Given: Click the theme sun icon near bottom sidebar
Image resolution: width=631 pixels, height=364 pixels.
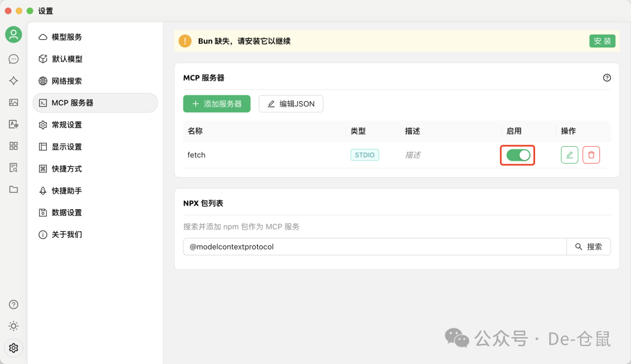Looking at the screenshot, I should tap(13, 326).
